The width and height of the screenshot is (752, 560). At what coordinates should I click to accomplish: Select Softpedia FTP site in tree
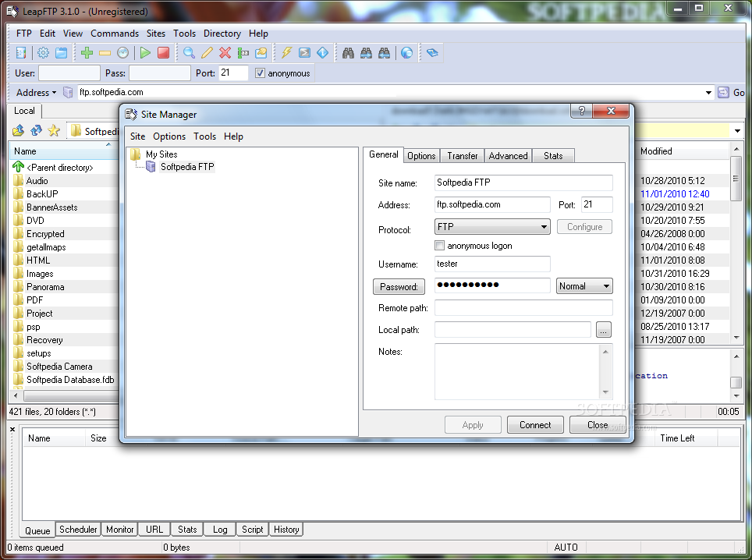[187, 167]
